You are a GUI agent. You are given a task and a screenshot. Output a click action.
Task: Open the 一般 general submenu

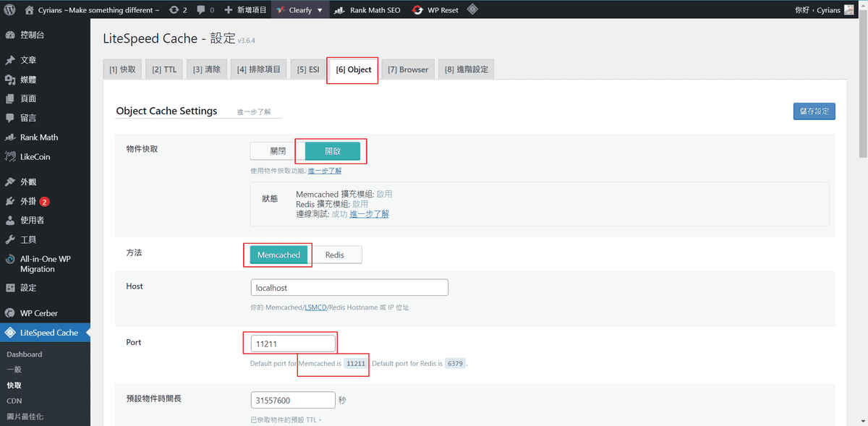pyautogui.click(x=14, y=370)
